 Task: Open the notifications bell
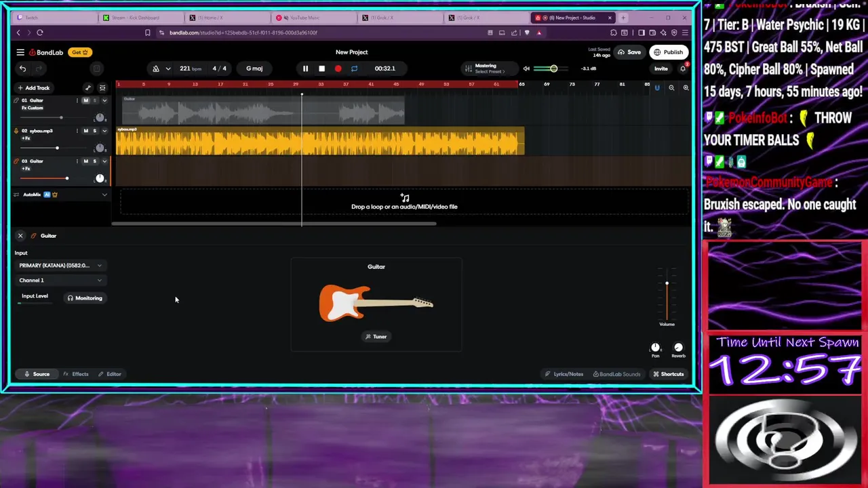click(683, 68)
